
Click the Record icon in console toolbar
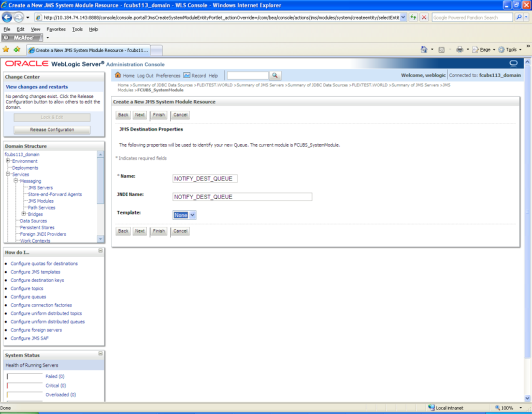coord(186,75)
